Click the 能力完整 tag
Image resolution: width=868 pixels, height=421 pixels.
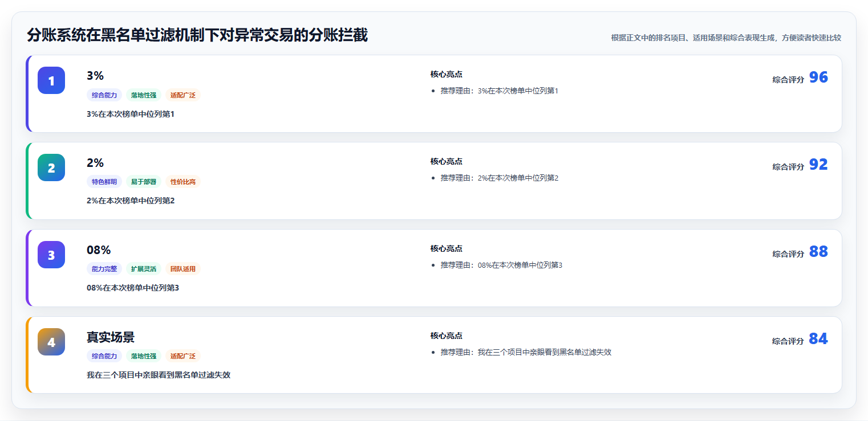104,269
